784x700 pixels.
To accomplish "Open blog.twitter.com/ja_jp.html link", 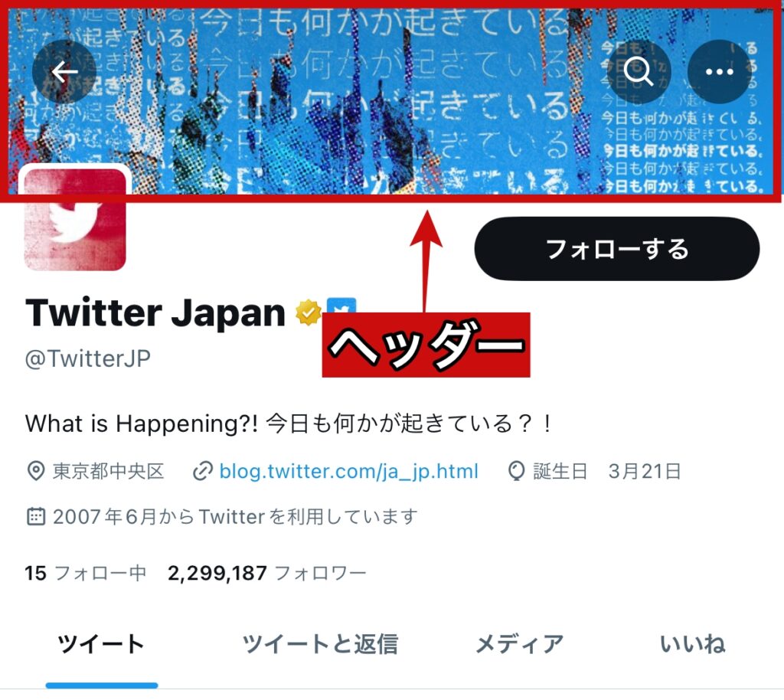I will point(349,471).
